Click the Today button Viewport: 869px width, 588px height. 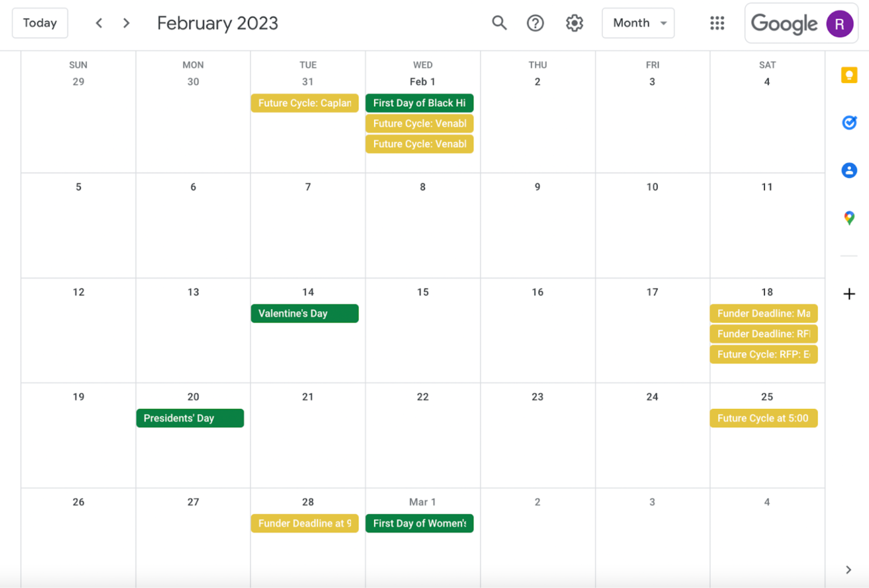pos(40,23)
